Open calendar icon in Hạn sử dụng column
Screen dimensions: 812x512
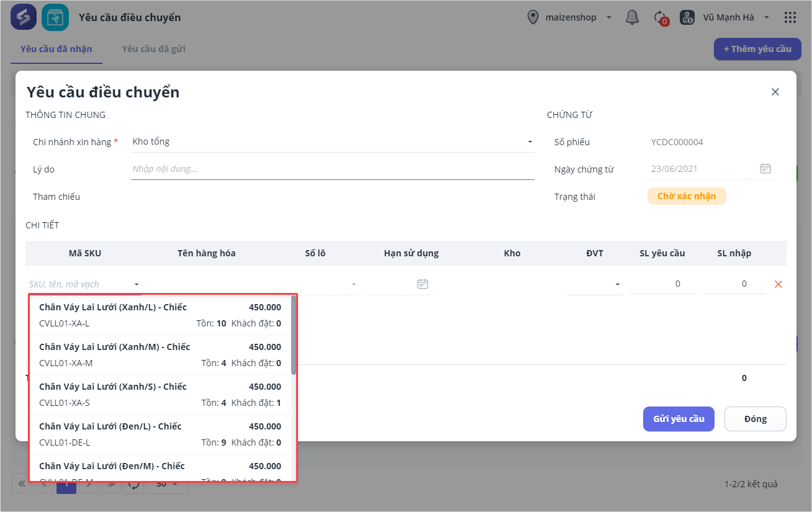point(423,284)
